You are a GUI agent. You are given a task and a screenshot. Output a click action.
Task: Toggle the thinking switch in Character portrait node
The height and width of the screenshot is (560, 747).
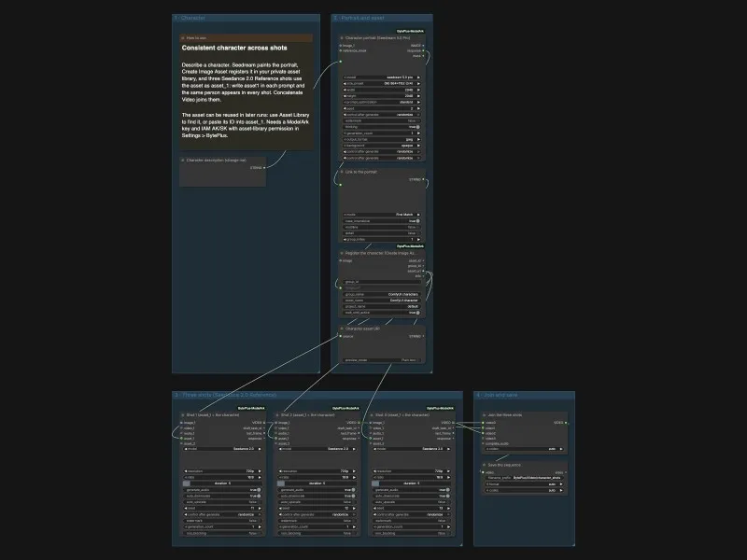382,127
